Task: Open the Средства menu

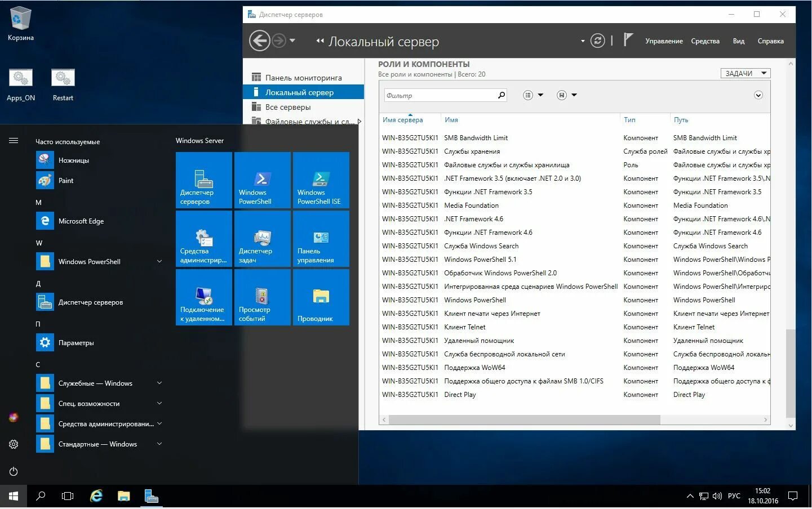Action: point(705,41)
